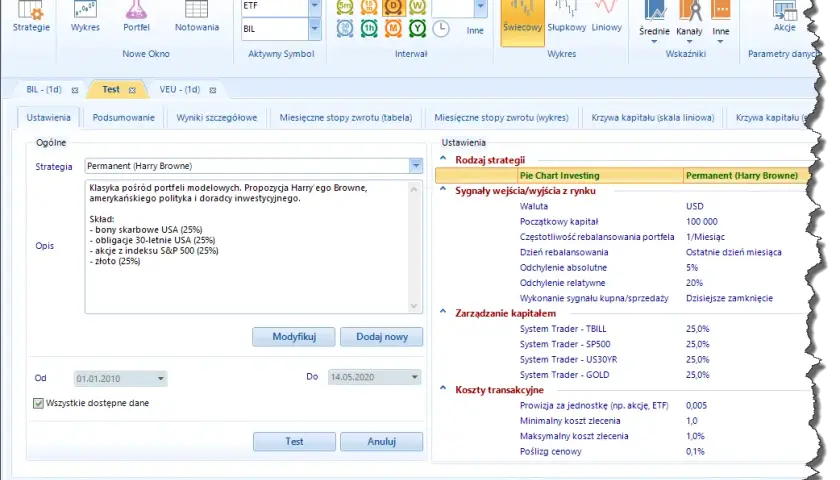Open the Kanały indicators menu
Image resolution: width=840 pixels, height=480 pixels.
(689, 21)
